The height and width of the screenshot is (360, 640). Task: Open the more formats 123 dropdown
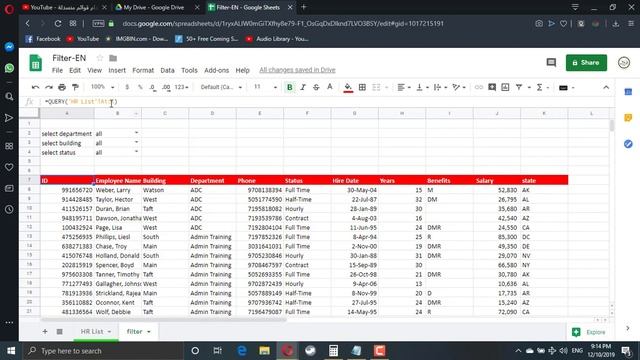[x=181, y=87]
